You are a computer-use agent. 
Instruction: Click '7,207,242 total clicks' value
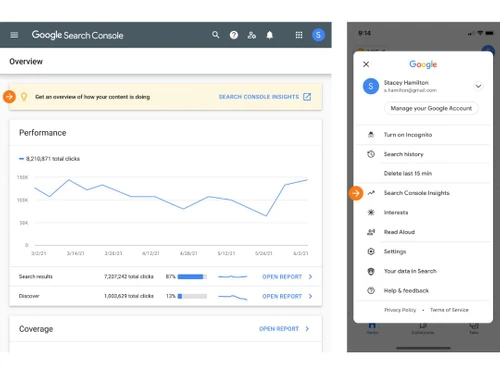pyautogui.click(x=129, y=277)
